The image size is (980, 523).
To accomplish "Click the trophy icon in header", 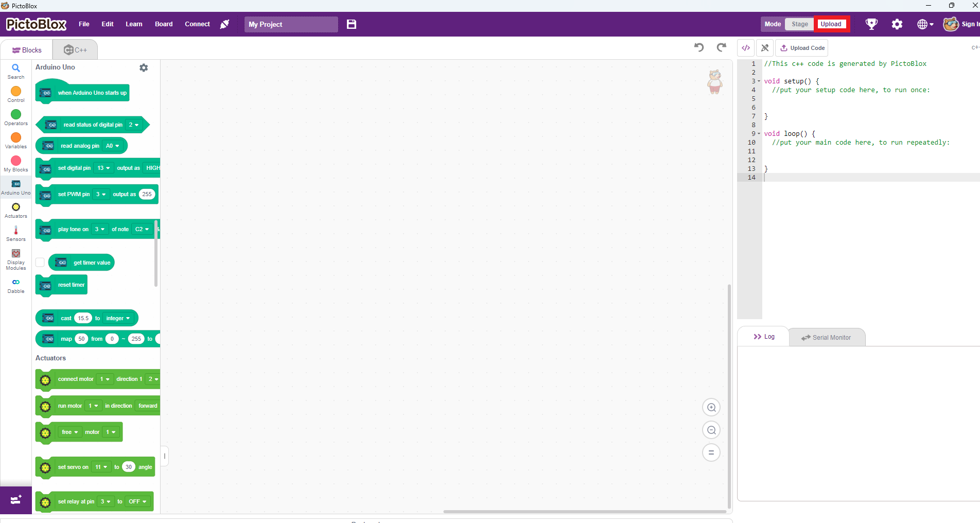I will 871,24.
